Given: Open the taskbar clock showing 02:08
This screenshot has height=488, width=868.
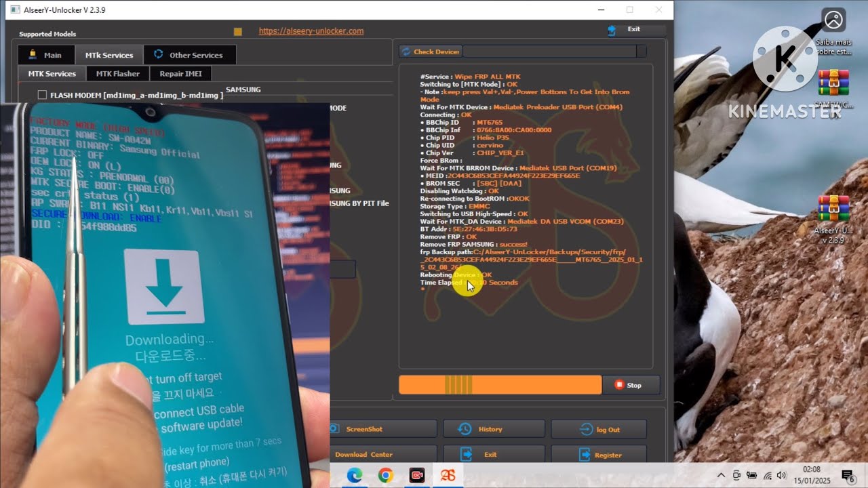Looking at the screenshot, I should tap(812, 475).
